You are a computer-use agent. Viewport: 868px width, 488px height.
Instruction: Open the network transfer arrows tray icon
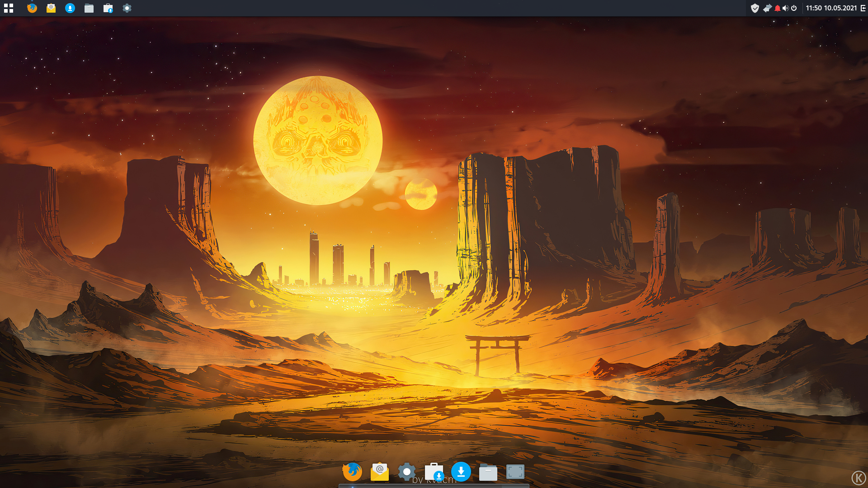[x=767, y=8]
